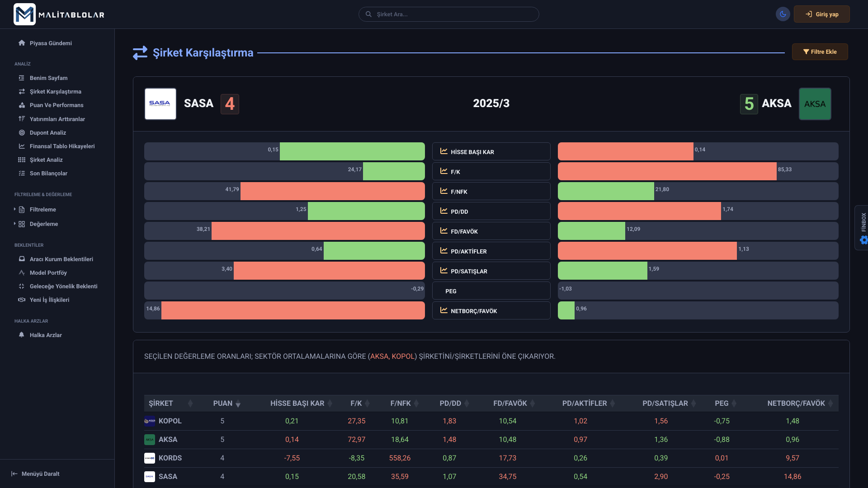Open Dupont Analiz target icon
This screenshot has width=868, height=488.
point(22,132)
